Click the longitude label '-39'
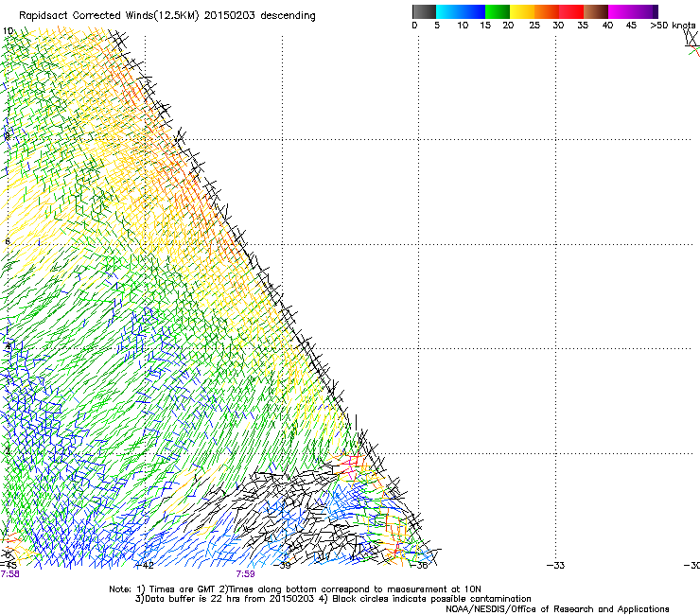The image size is (700, 615). click(x=283, y=566)
